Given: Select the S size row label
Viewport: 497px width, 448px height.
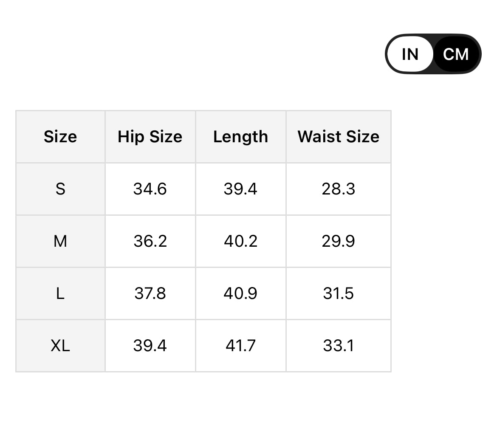Looking at the screenshot, I should 60,189.
